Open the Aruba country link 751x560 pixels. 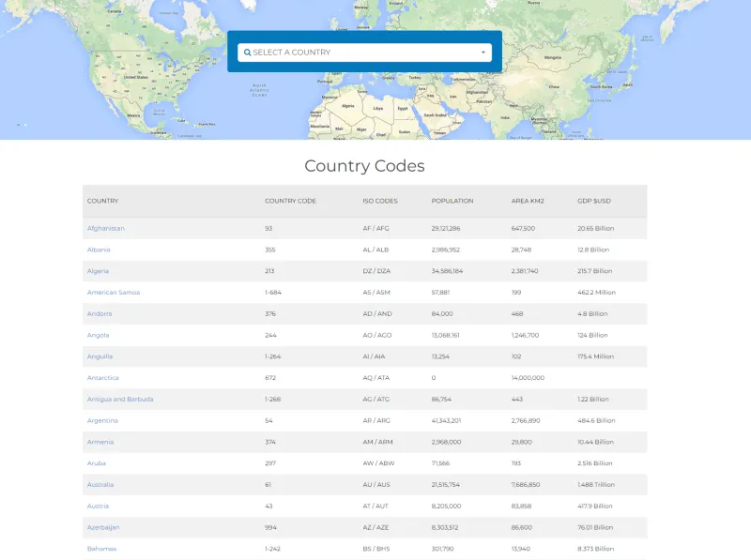(97, 463)
